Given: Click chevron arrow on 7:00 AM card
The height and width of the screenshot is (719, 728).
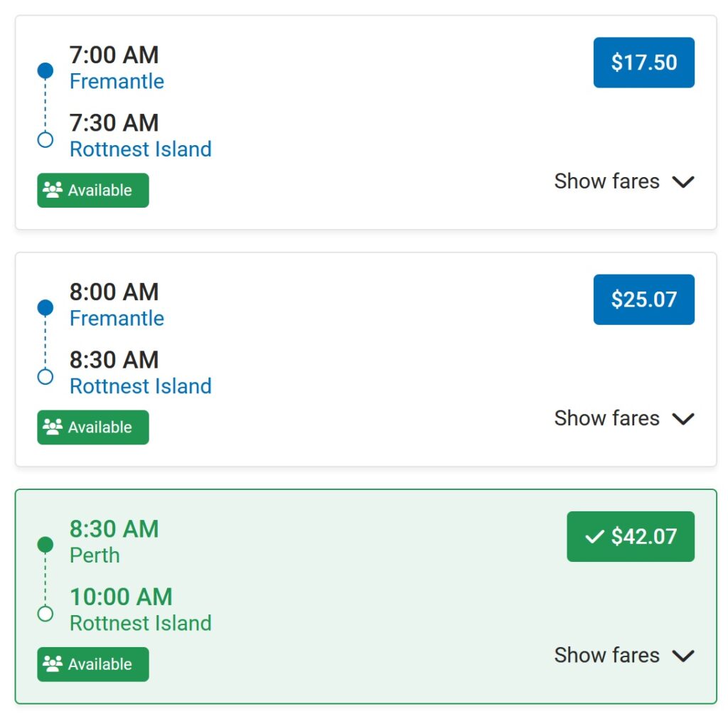Looking at the screenshot, I should (683, 182).
